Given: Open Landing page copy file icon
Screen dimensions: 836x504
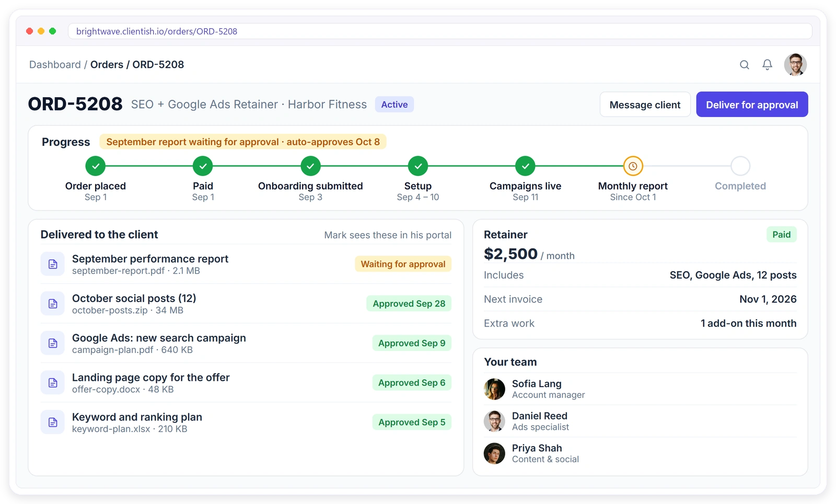Looking at the screenshot, I should 53,383.
